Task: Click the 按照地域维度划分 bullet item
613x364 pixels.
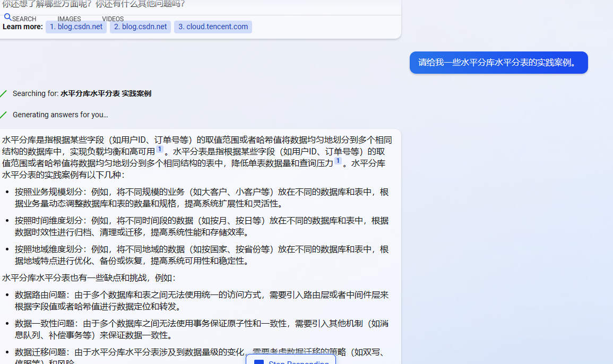Action: 202,255
